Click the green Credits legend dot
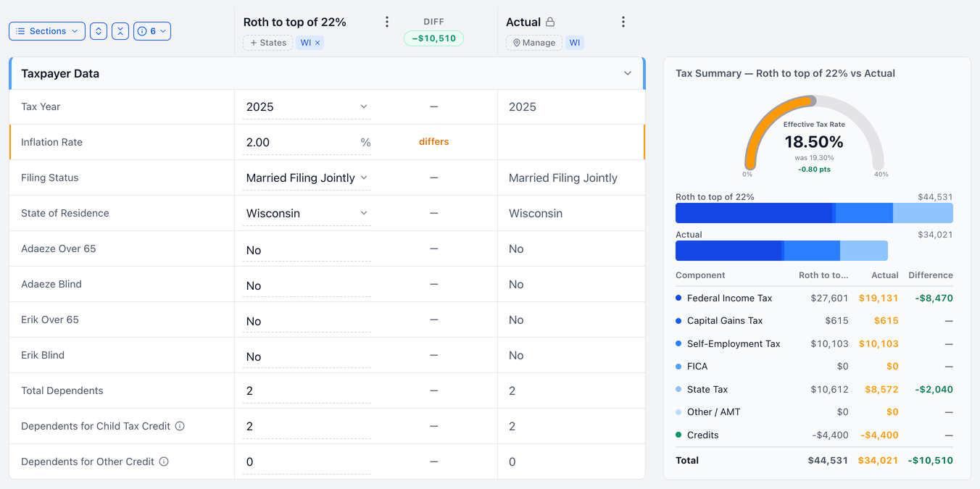Image resolution: width=980 pixels, height=489 pixels. point(678,435)
